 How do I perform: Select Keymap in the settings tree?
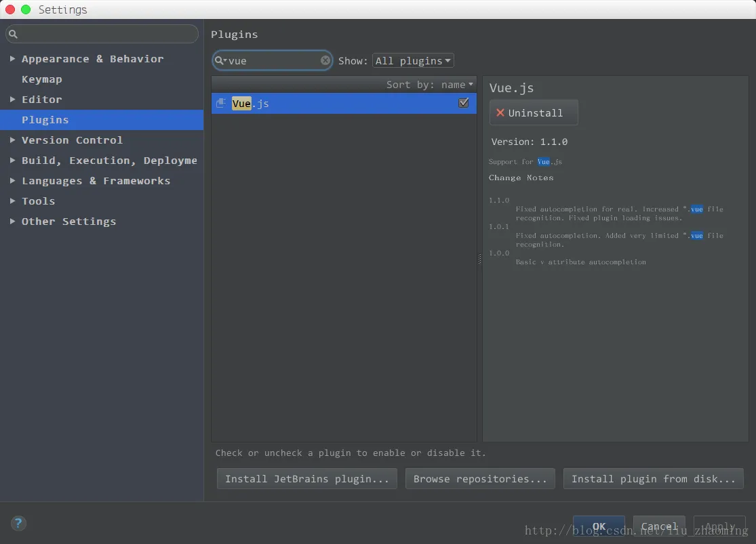(x=42, y=79)
